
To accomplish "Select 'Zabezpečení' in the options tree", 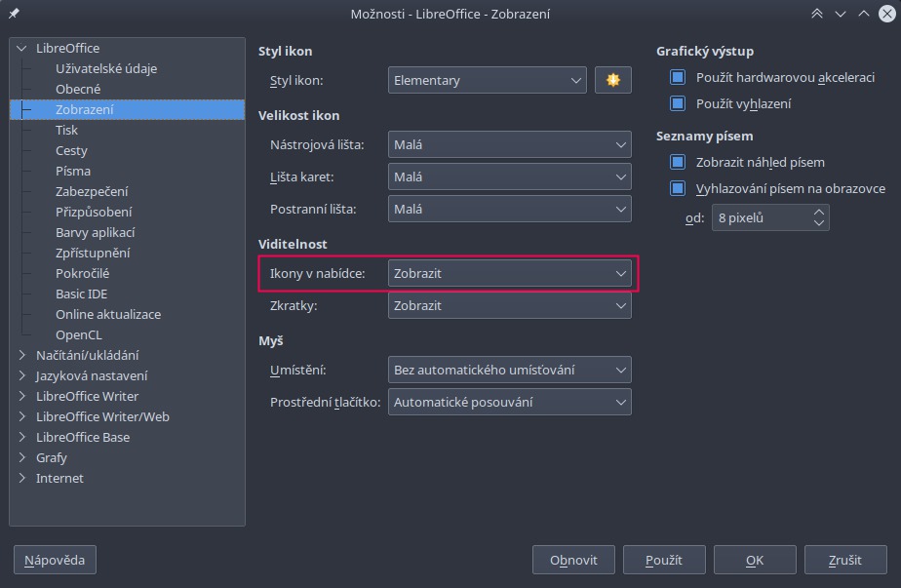I will tap(92, 191).
